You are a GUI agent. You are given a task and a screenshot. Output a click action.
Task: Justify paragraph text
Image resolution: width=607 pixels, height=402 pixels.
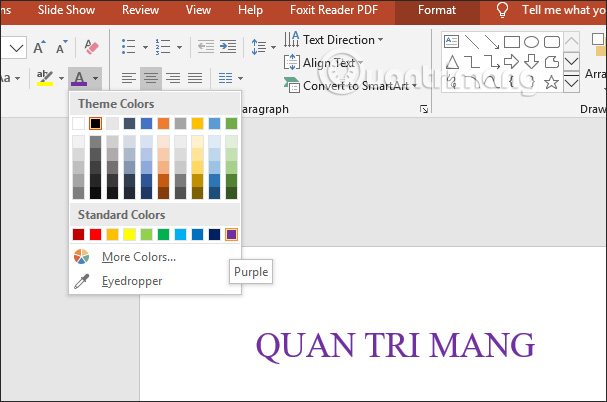195,78
